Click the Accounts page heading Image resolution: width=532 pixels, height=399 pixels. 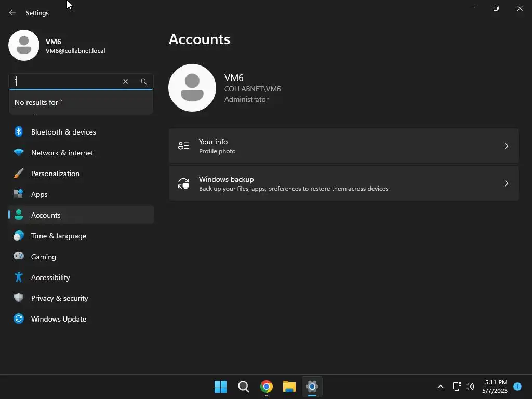[x=199, y=39]
